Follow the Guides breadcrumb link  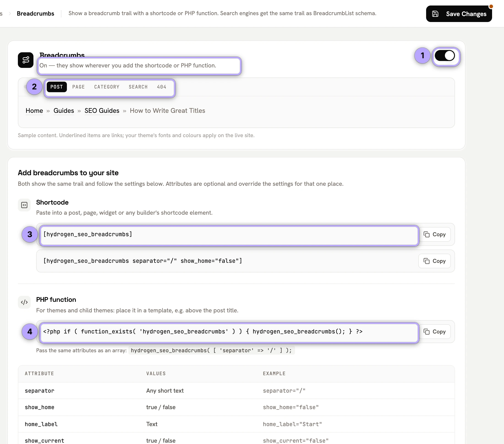64,111
